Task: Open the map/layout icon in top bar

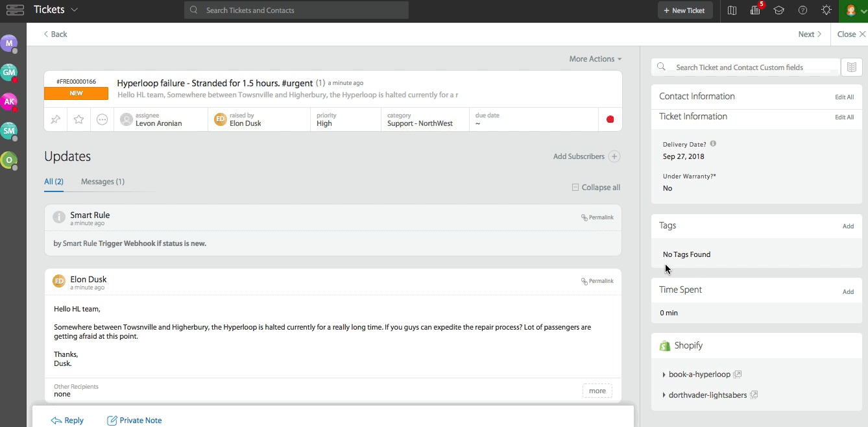Action: [x=732, y=10]
